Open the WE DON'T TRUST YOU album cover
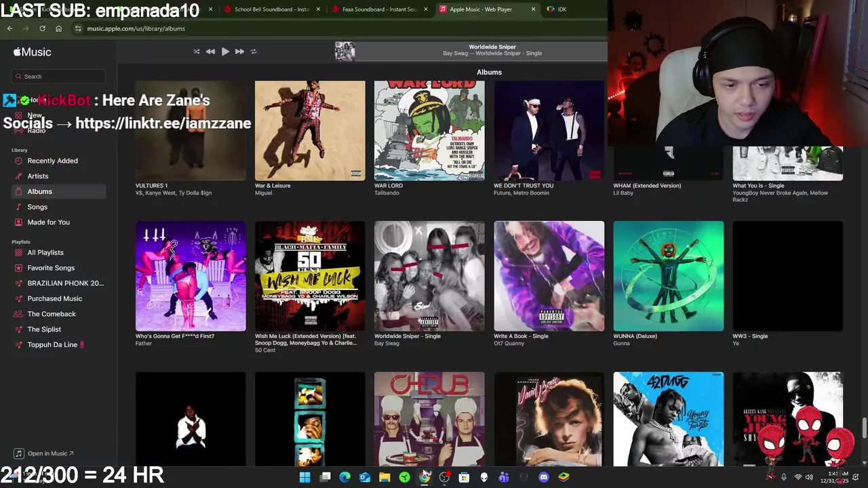 tap(549, 131)
